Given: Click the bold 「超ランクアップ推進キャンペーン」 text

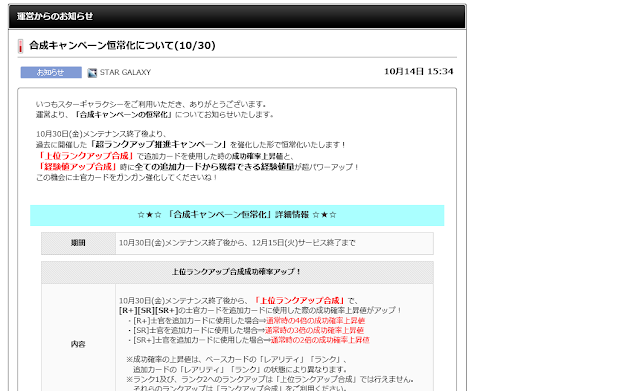Looking at the screenshot, I should tap(158, 144).
